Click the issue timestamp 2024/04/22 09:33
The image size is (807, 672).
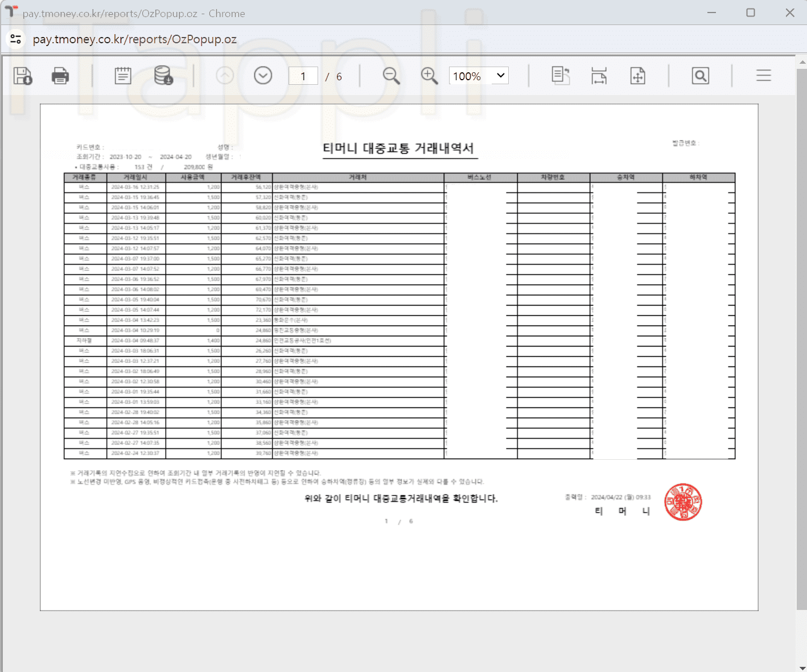coord(621,497)
